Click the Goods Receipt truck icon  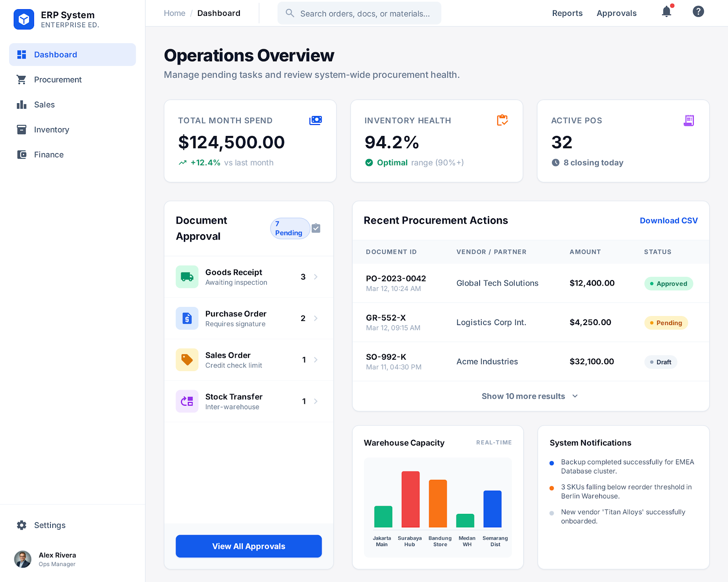tap(187, 277)
